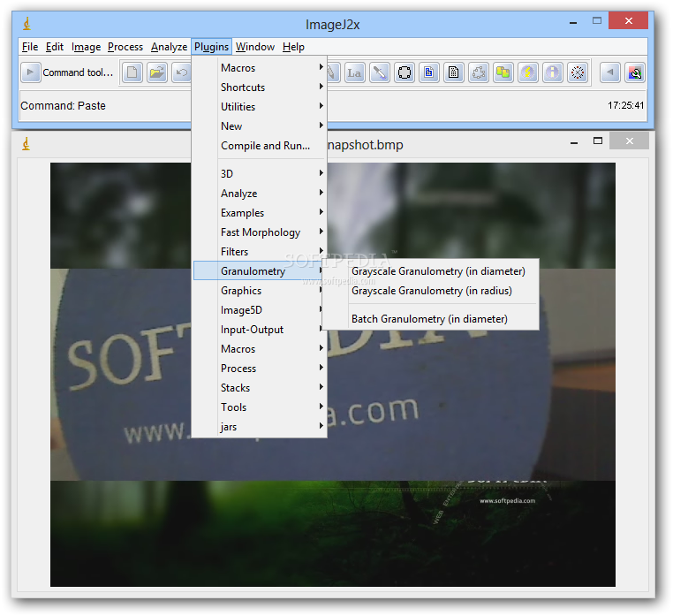Image resolution: width=673 pixels, height=616 pixels.
Task: Open the Analyze menu in the menu bar
Action: pos(169,46)
